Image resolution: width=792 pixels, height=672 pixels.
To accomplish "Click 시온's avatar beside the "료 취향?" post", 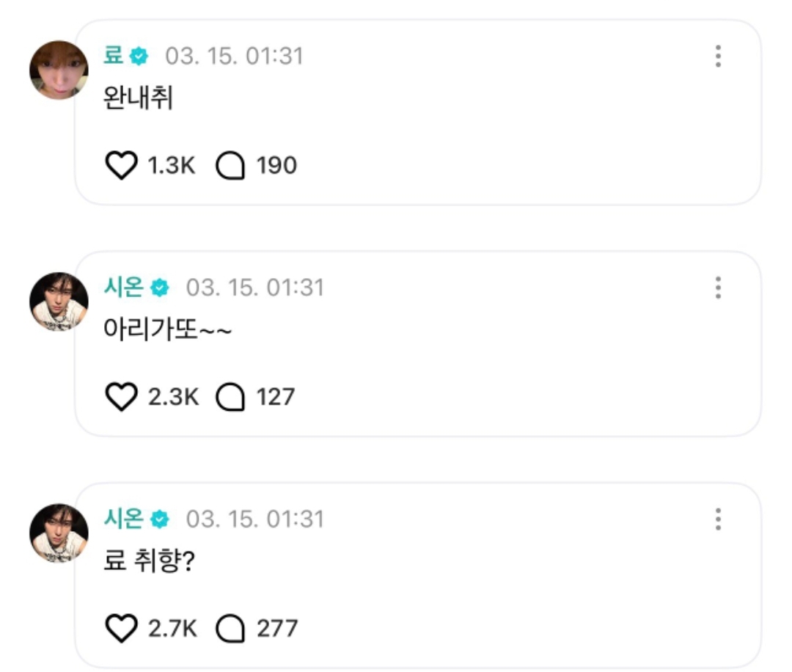I will tap(59, 533).
